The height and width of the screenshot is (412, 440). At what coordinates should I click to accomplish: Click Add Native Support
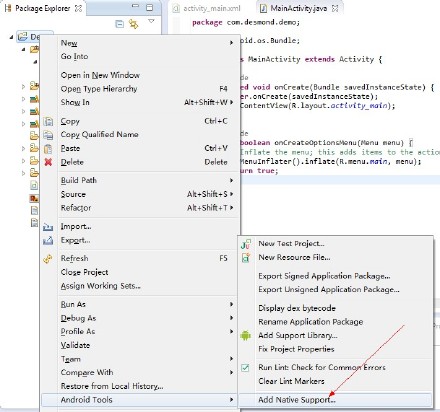click(335, 400)
